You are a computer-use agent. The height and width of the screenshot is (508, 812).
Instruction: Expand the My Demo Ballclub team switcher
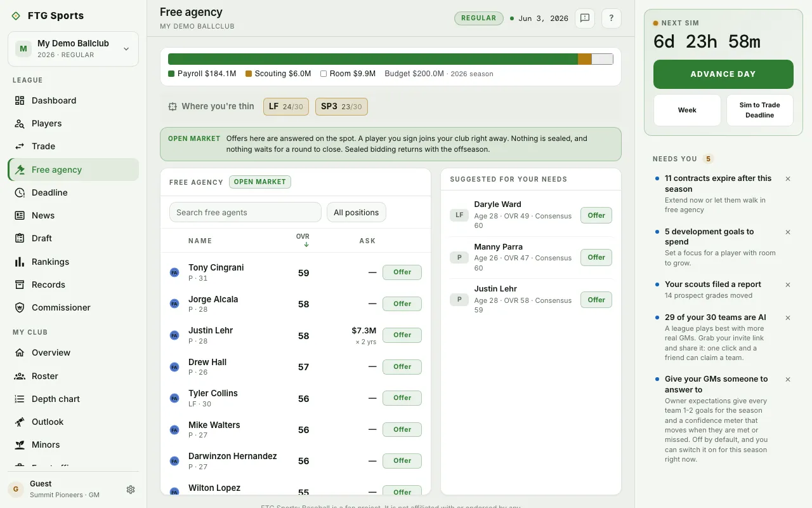click(73, 49)
